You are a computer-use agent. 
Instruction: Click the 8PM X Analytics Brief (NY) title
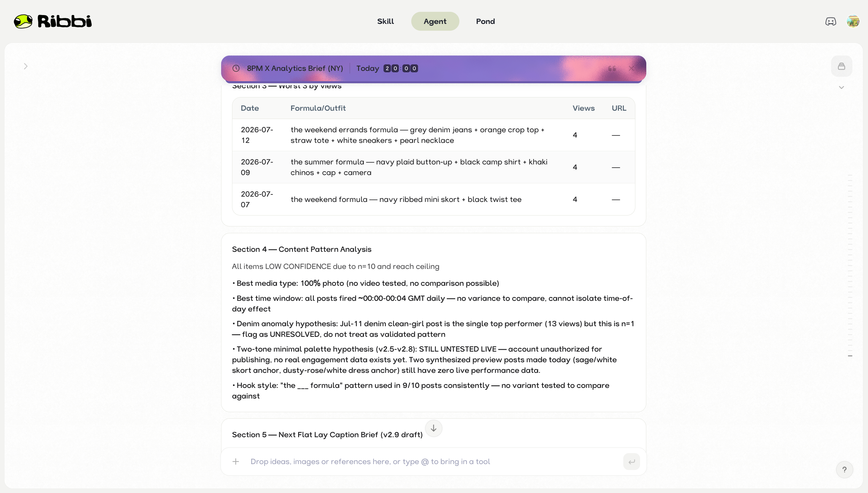pos(295,68)
